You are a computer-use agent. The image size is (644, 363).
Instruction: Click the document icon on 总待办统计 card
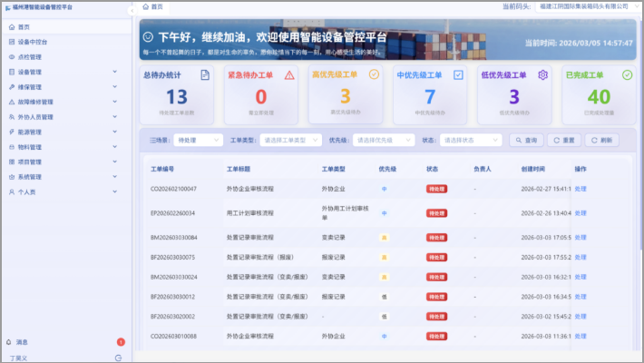tap(205, 75)
